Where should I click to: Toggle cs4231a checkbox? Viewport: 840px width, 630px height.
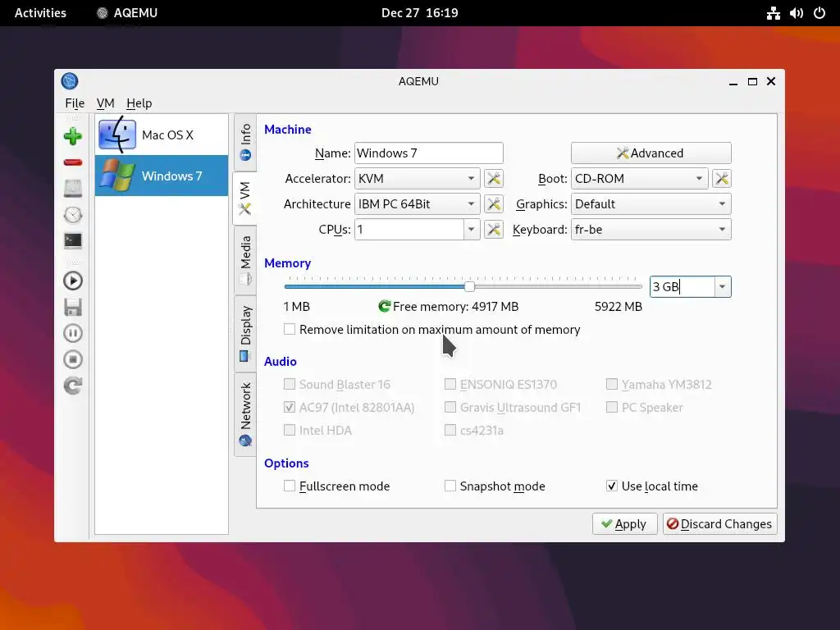point(450,430)
